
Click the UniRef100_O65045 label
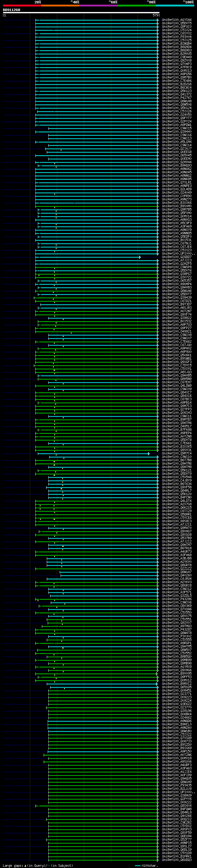pyautogui.click(x=176, y=156)
